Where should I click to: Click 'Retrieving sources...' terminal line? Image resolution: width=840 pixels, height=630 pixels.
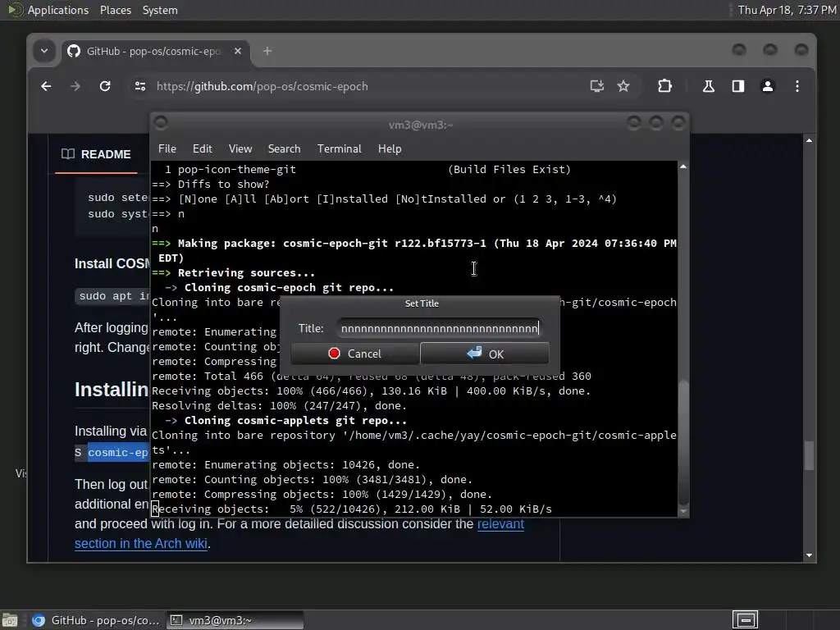tap(234, 272)
